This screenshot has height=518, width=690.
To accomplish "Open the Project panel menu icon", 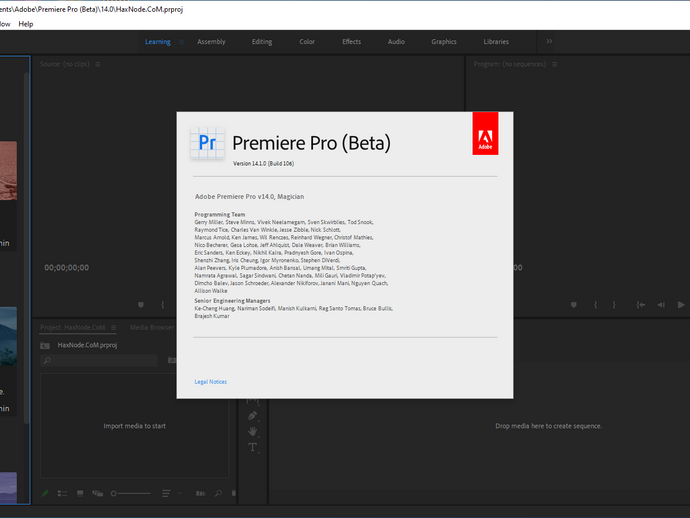I will pyautogui.click(x=114, y=327).
